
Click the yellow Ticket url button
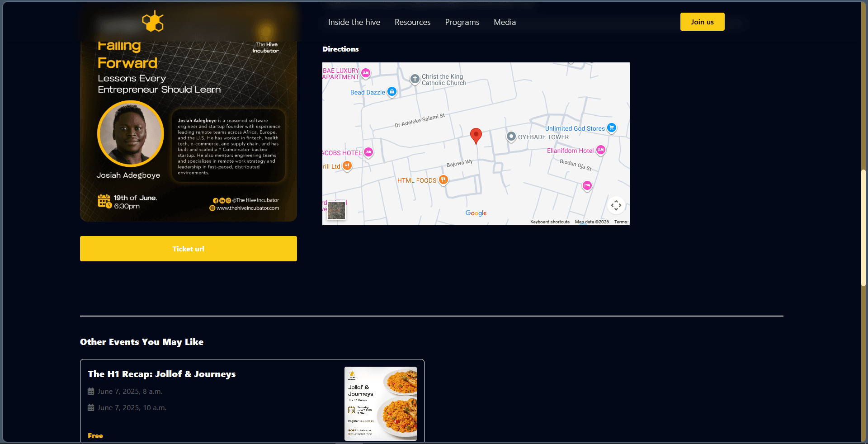coord(189,249)
